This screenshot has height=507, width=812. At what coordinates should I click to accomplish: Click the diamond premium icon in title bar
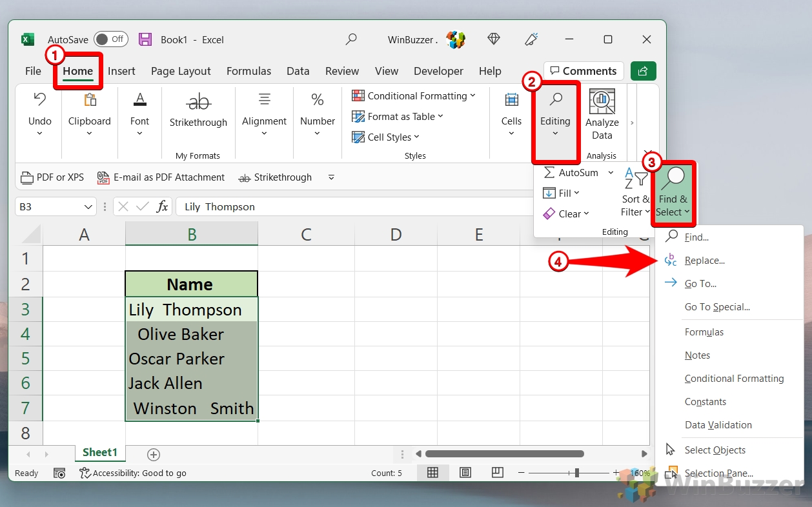[494, 39]
